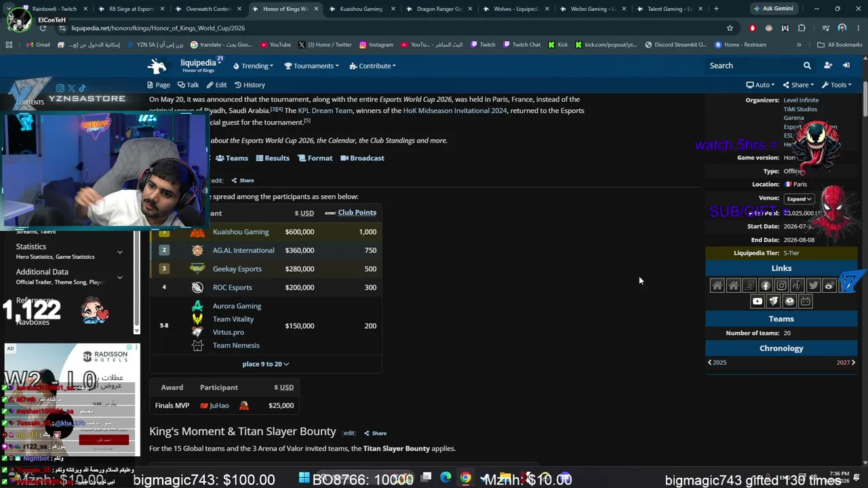Bookmark this page with the star icon
This screenshot has width=868, height=488.
coord(730,28)
